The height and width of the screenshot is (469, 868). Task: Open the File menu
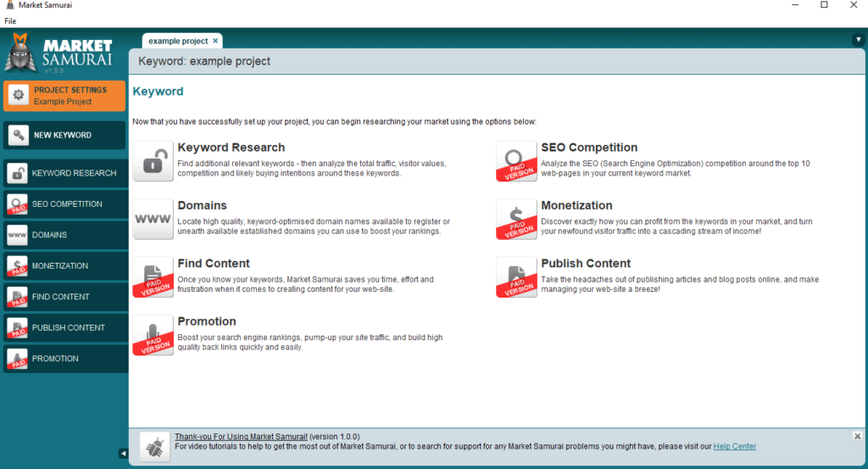(10, 21)
